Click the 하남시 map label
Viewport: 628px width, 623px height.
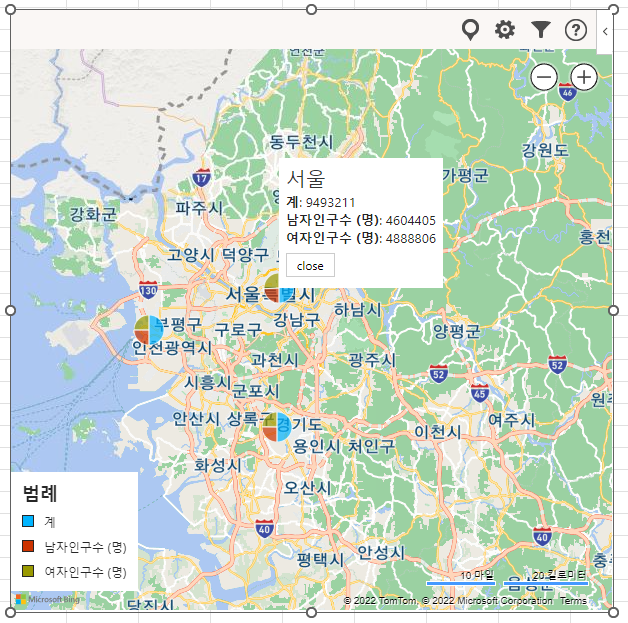click(358, 310)
